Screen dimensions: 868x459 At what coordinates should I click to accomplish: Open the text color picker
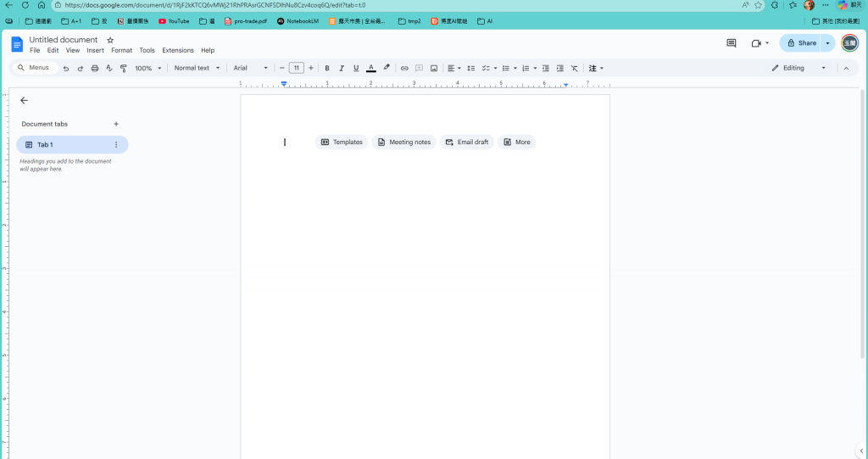tap(371, 68)
